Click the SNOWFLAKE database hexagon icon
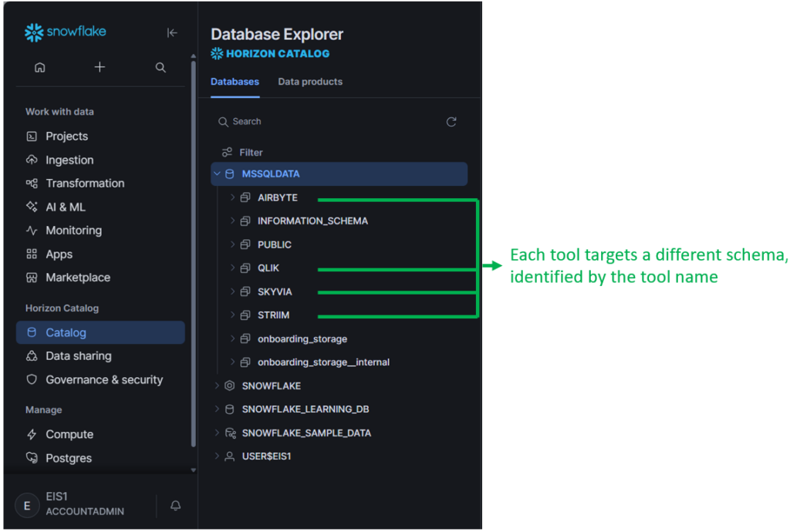The width and height of the screenshot is (790, 532). click(x=229, y=386)
